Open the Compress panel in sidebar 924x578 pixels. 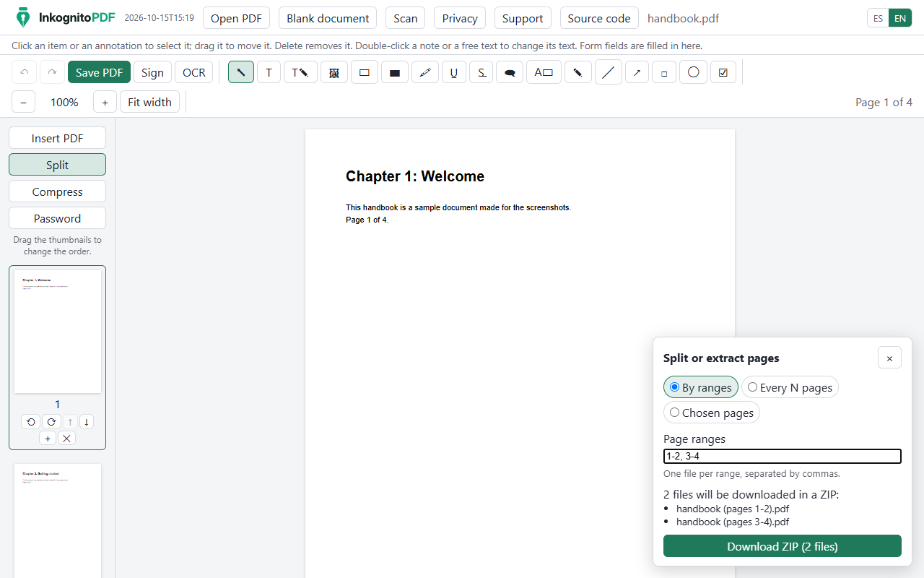point(57,191)
